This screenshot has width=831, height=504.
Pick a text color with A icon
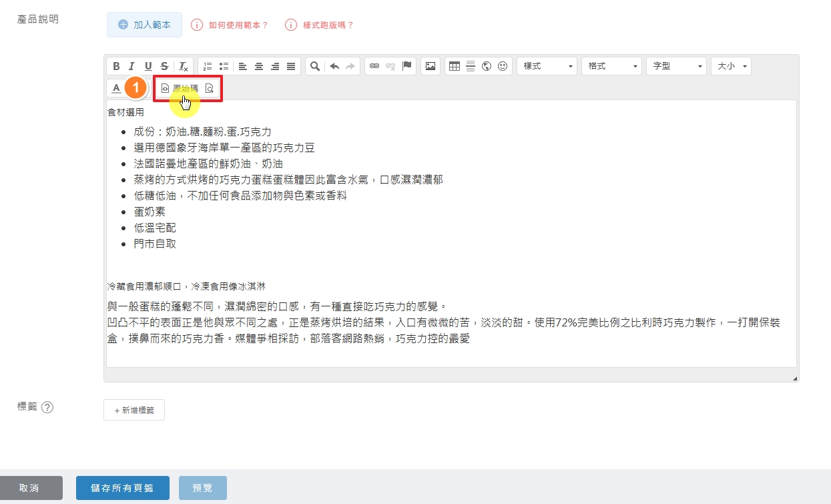[x=116, y=88]
